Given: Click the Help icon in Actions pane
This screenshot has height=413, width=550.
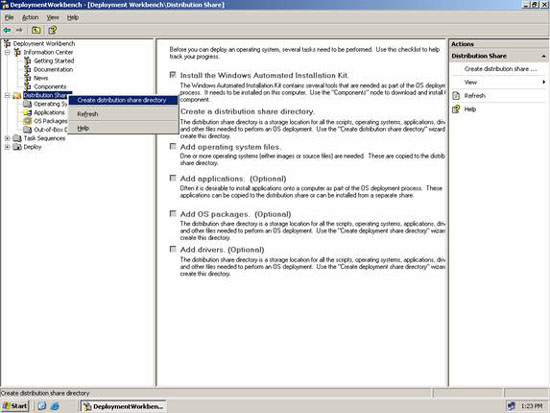Looking at the screenshot, I should click(x=456, y=109).
